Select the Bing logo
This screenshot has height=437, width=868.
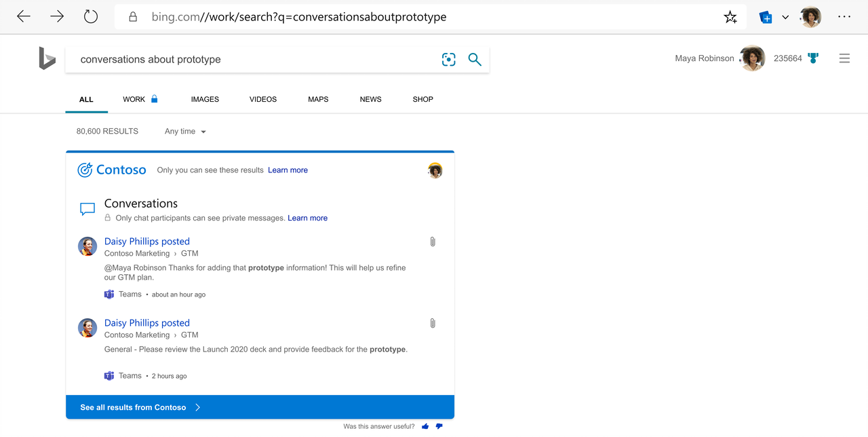(x=46, y=60)
